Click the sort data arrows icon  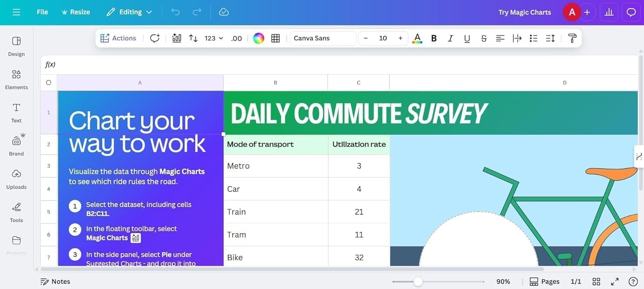tap(193, 38)
